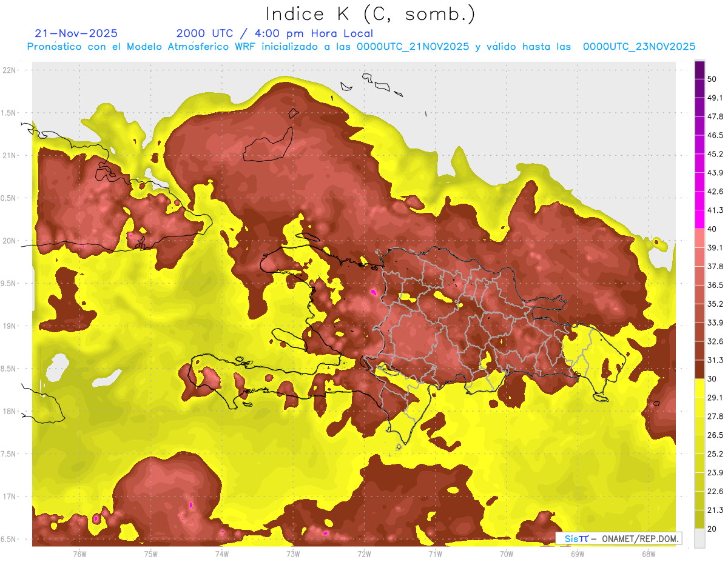Click the "19N" latitude label
728x562 pixels.
(10, 326)
